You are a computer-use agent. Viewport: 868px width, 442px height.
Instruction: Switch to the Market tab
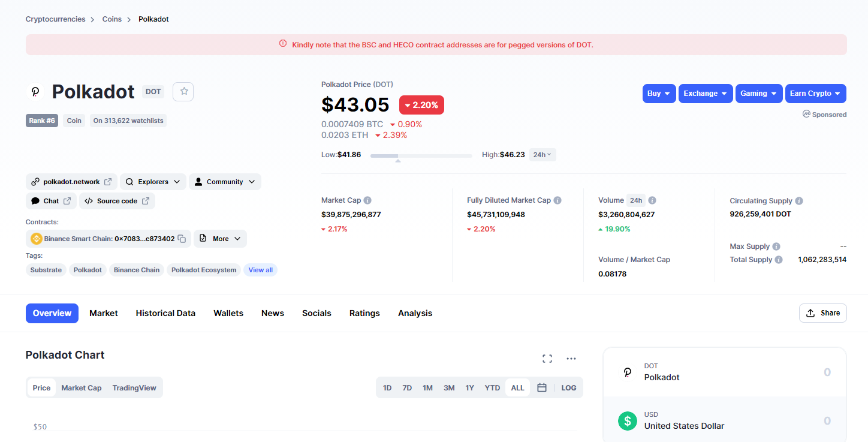[104, 313]
